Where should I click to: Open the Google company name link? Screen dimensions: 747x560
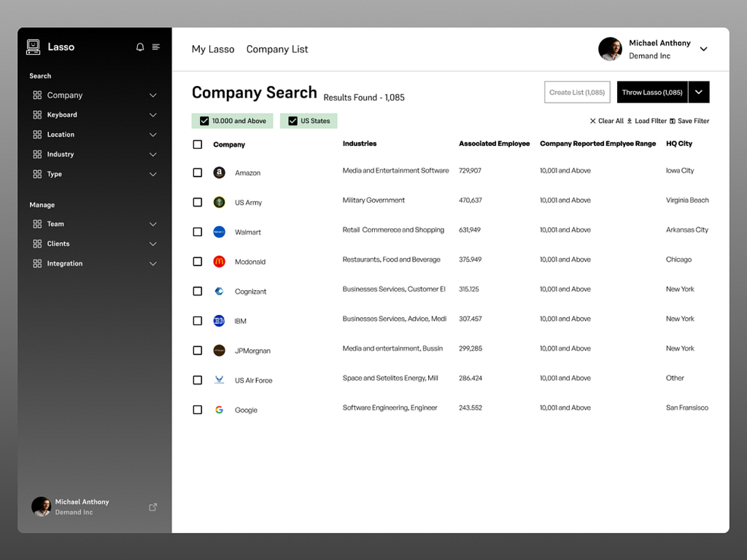[x=246, y=410]
